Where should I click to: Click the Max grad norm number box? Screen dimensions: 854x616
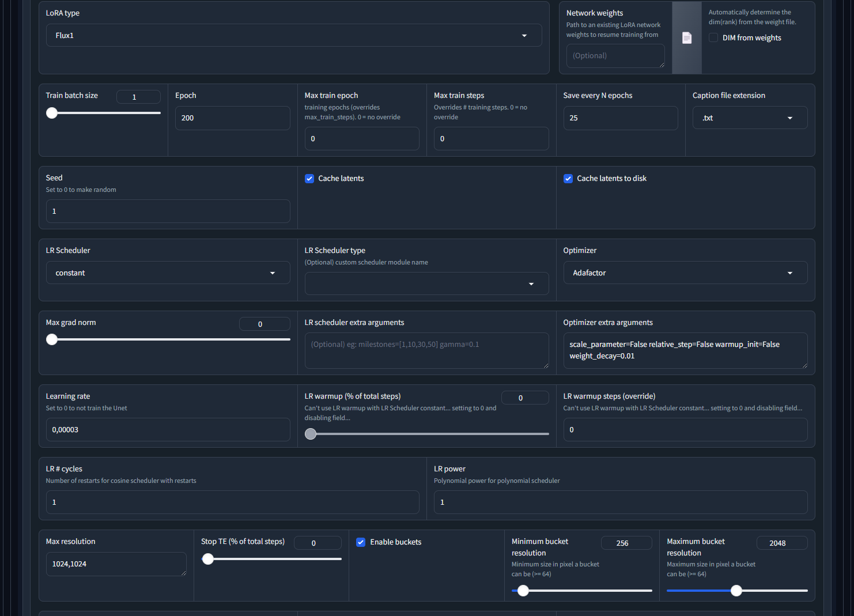(x=264, y=324)
